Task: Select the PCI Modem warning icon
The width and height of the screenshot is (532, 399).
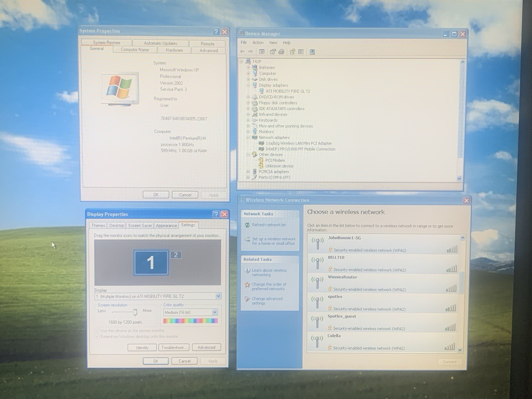Action: [261, 160]
